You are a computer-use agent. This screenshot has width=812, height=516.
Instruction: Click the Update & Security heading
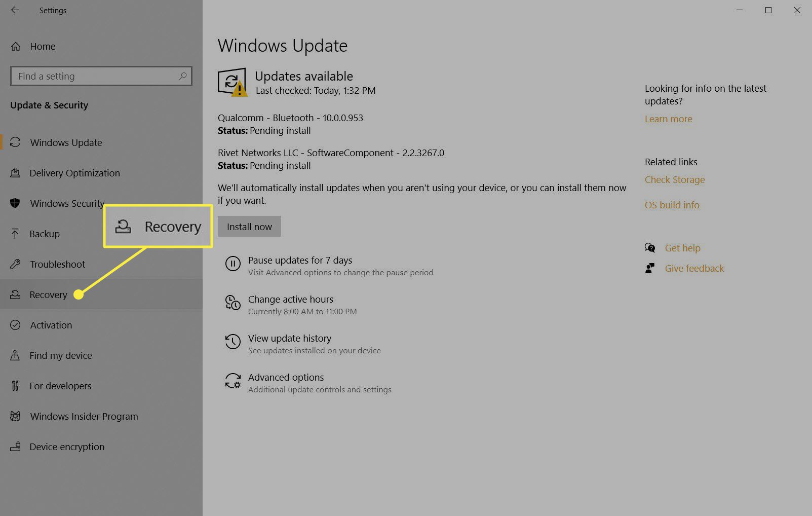point(49,105)
